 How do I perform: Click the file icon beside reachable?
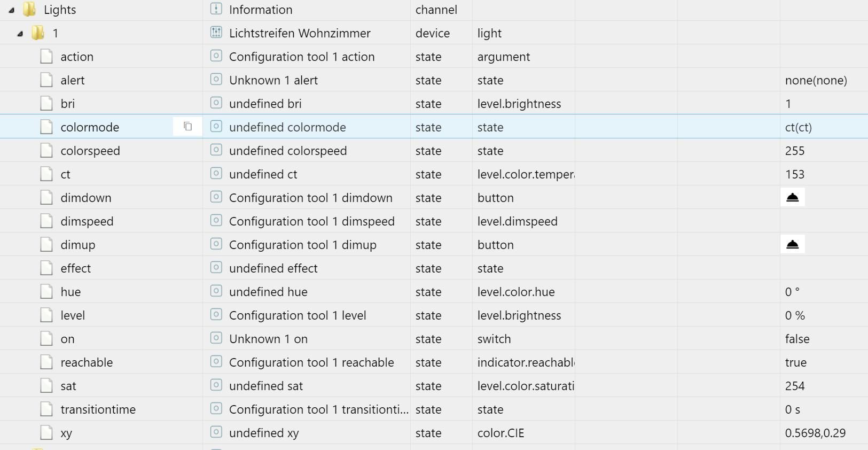coord(46,362)
